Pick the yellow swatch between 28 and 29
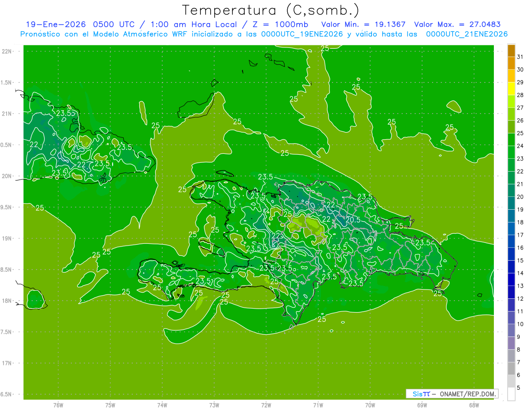The height and width of the screenshot is (411, 532). click(511, 89)
